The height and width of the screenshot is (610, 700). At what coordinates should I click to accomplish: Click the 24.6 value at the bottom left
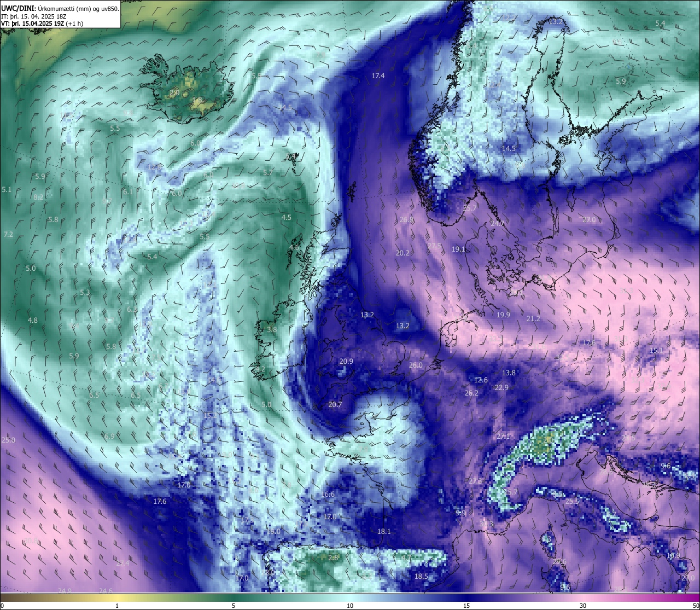(x=106, y=591)
